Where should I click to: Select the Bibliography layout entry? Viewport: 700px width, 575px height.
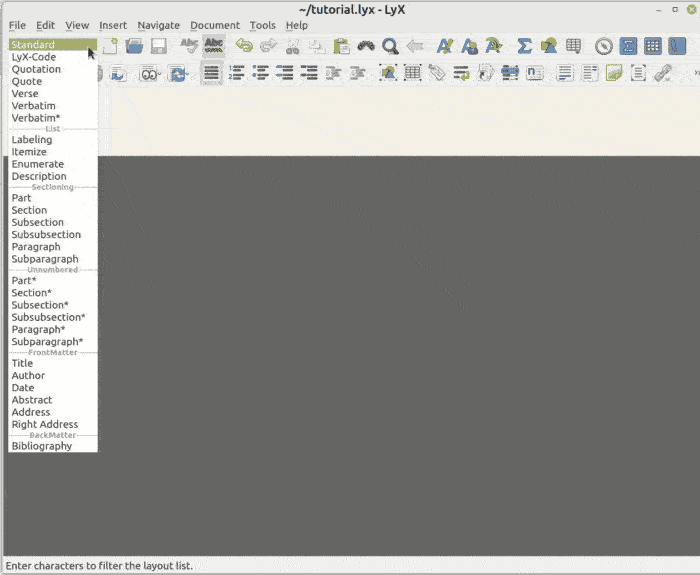tap(42, 446)
